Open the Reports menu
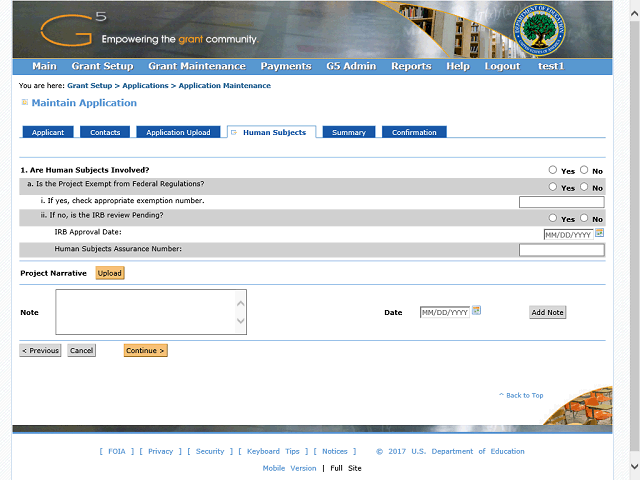Image resolution: width=640 pixels, height=480 pixels. point(411,66)
